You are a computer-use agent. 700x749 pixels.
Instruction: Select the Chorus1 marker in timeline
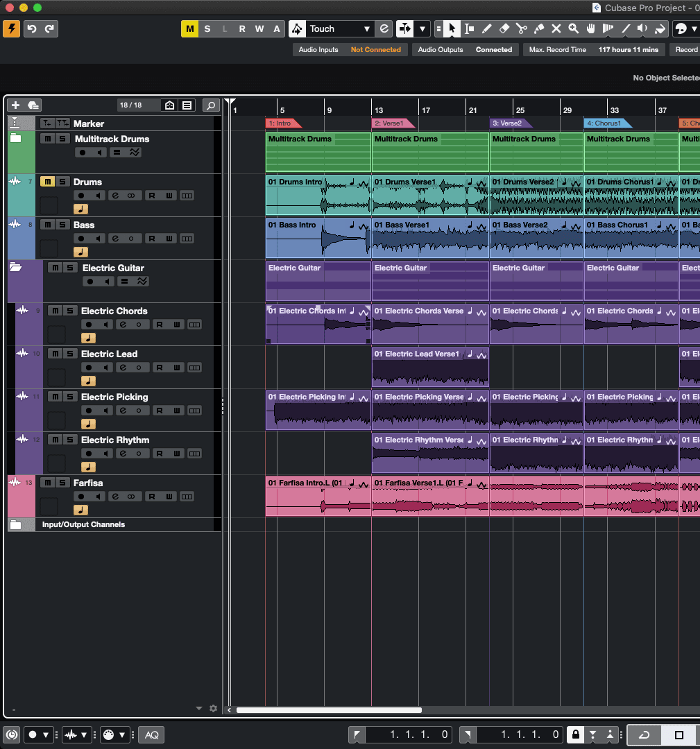pos(607,123)
